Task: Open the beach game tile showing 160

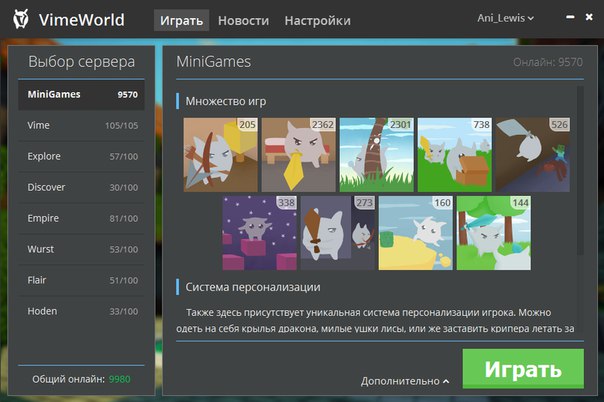Action: [416, 233]
